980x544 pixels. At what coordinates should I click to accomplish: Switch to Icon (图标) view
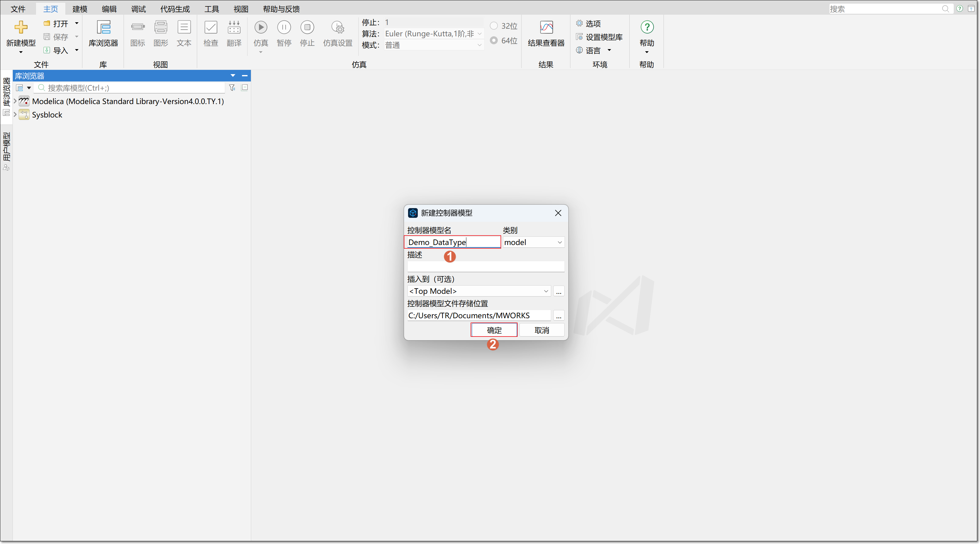138,27
